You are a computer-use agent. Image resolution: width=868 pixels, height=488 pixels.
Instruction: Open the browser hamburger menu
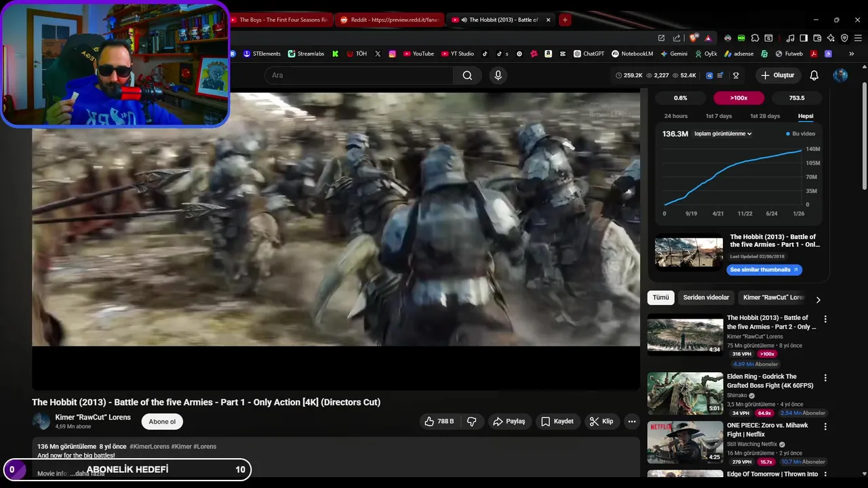(x=858, y=38)
